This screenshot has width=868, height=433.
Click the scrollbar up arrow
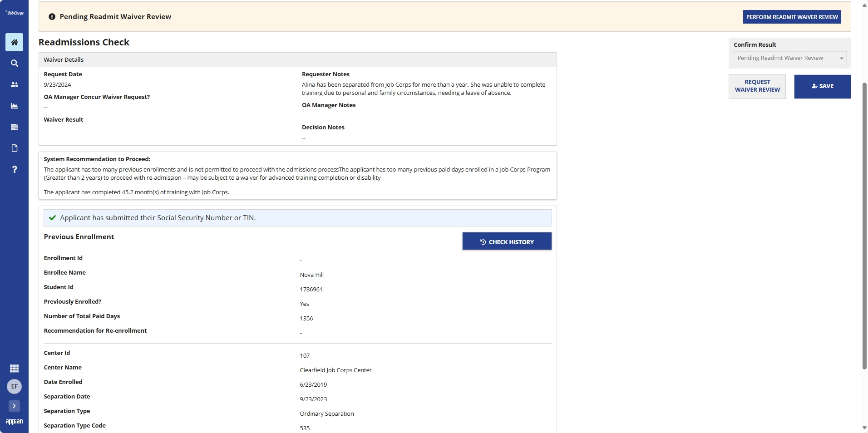[864, 5]
